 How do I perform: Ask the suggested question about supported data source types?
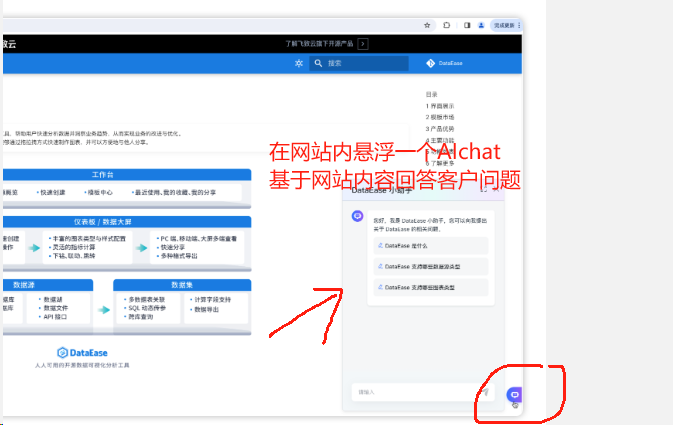pos(431,267)
